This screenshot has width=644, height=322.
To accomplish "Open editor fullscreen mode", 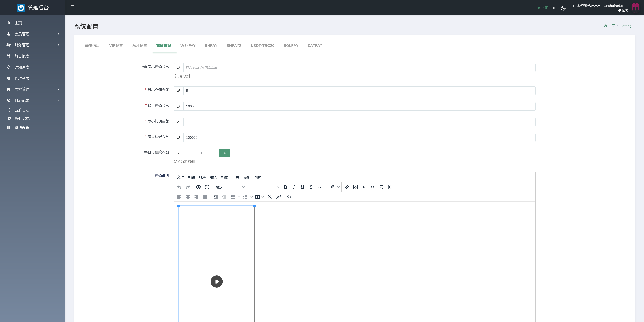I will (x=207, y=187).
